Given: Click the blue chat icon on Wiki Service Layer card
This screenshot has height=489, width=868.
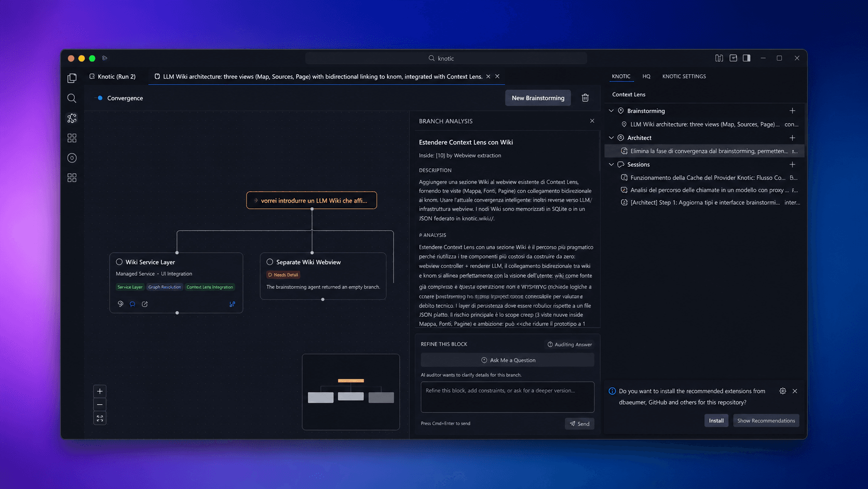Looking at the screenshot, I should (x=132, y=304).
